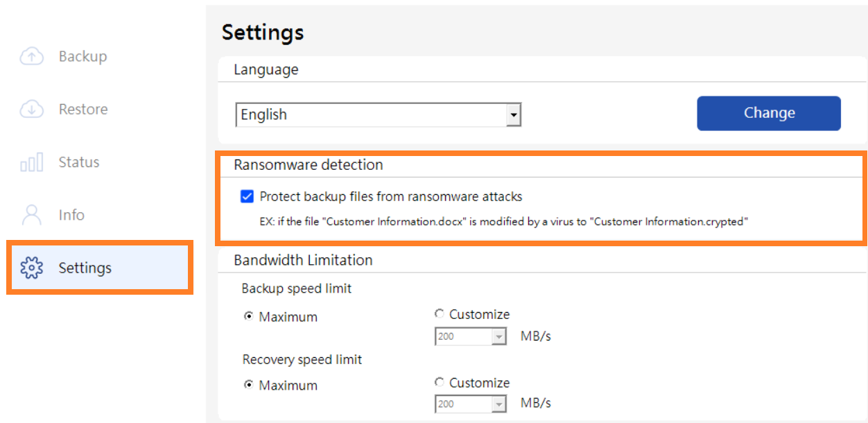Select the Backup cloud upload icon

pos(31,56)
